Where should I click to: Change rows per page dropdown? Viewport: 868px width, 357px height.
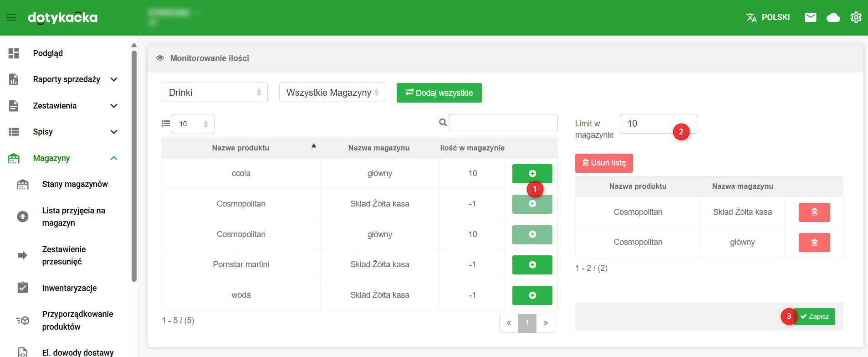(193, 124)
